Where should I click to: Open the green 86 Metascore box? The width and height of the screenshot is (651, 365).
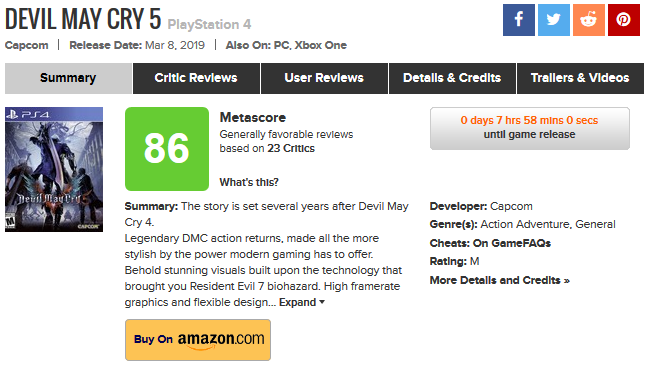pyautogui.click(x=167, y=149)
